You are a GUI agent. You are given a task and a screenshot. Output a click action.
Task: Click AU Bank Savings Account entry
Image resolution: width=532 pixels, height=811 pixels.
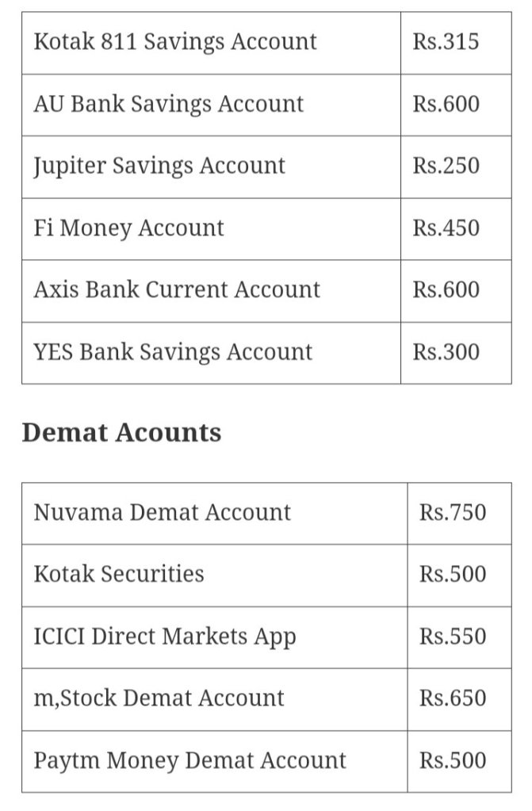coord(169,104)
